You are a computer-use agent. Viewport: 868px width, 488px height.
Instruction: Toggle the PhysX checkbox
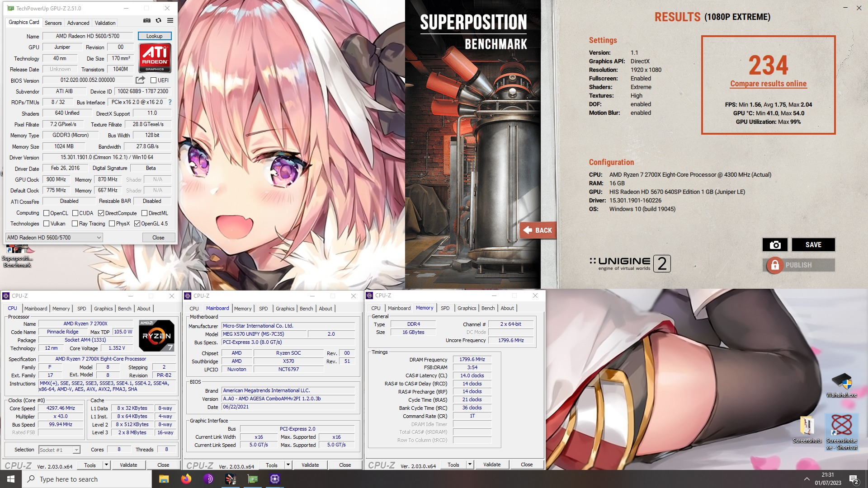tap(112, 224)
